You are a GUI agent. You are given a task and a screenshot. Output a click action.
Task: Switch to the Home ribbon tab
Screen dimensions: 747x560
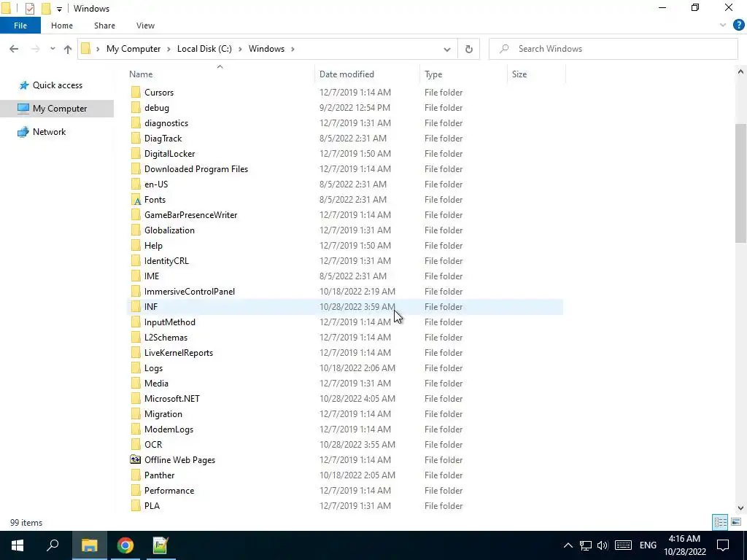click(x=62, y=26)
